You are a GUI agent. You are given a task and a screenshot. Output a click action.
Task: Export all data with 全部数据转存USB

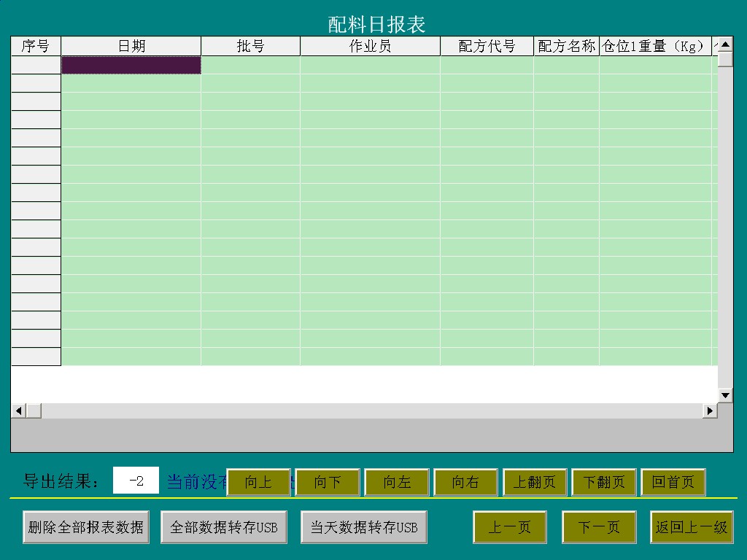coord(224,527)
